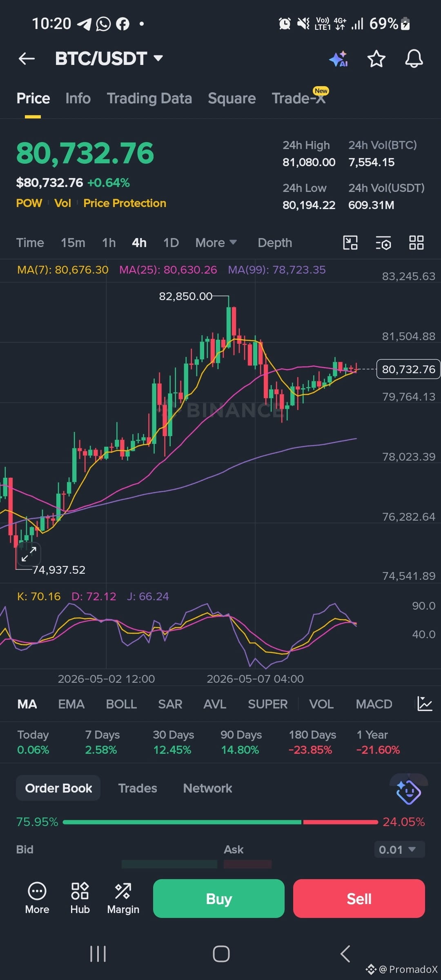This screenshot has height=980, width=441.
Task: Tap the Vol tag
Action: point(63,203)
